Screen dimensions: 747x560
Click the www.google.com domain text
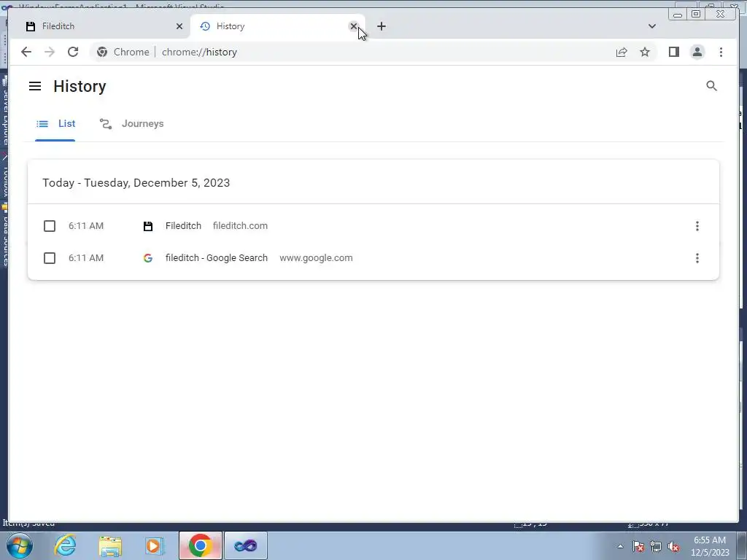(317, 257)
